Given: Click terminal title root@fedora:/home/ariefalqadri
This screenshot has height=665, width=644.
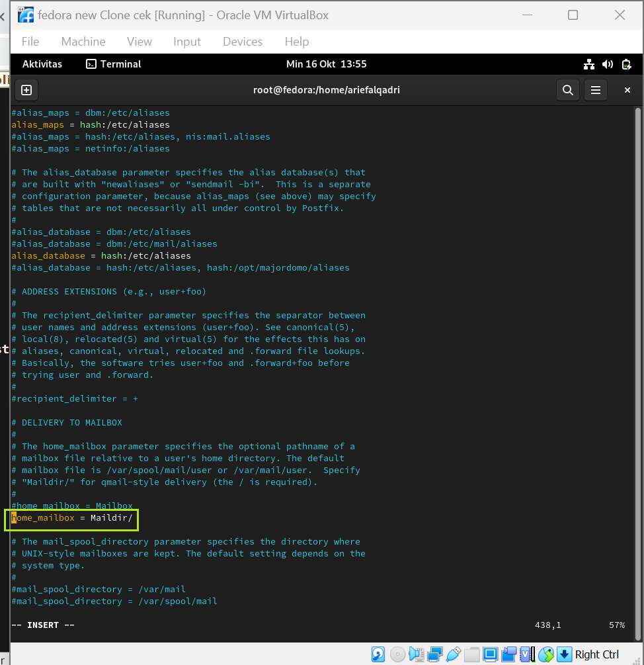Looking at the screenshot, I should click(x=326, y=90).
